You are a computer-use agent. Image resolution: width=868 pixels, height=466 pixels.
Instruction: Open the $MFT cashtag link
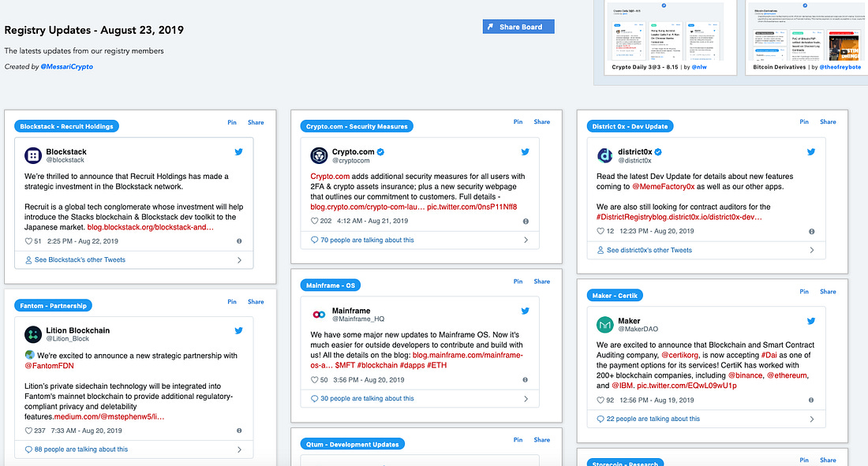point(345,365)
